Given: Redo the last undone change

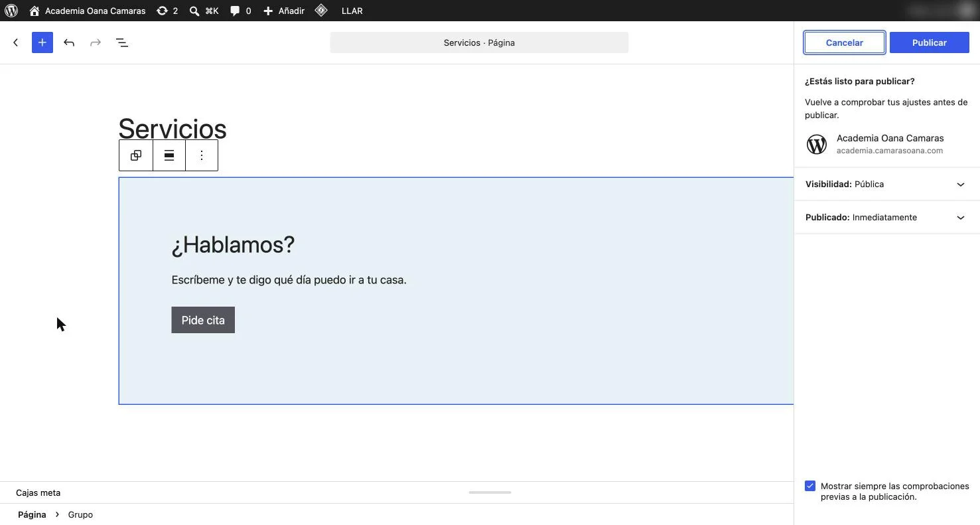Looking at the screenshot, I should 96,42.
